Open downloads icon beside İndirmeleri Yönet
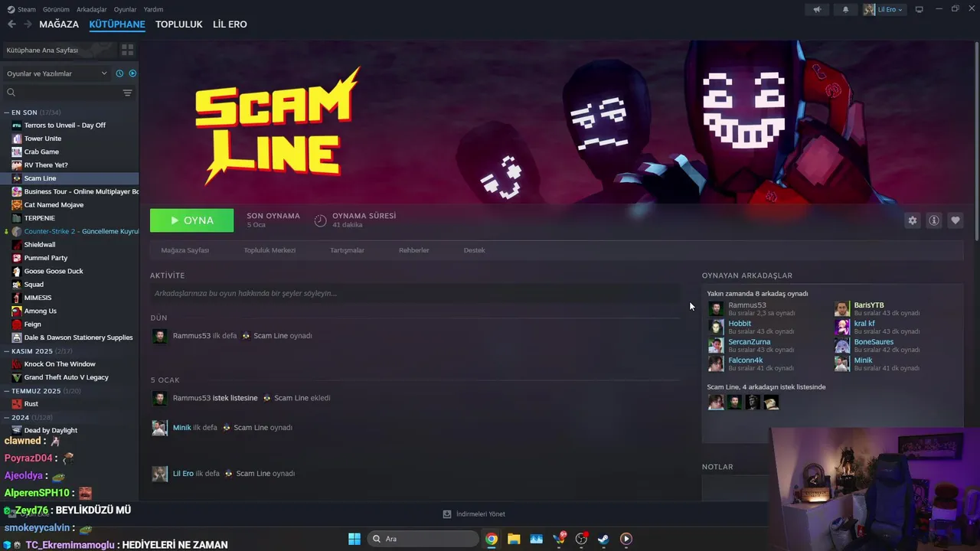This screenshot has width=980, height=551. tap(447, 514)
